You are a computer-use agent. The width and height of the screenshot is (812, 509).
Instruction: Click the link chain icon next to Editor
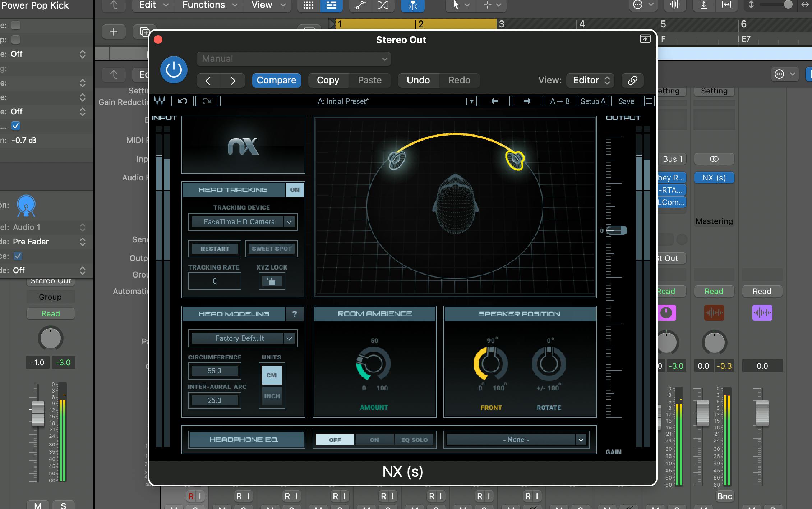click(632, 80)
